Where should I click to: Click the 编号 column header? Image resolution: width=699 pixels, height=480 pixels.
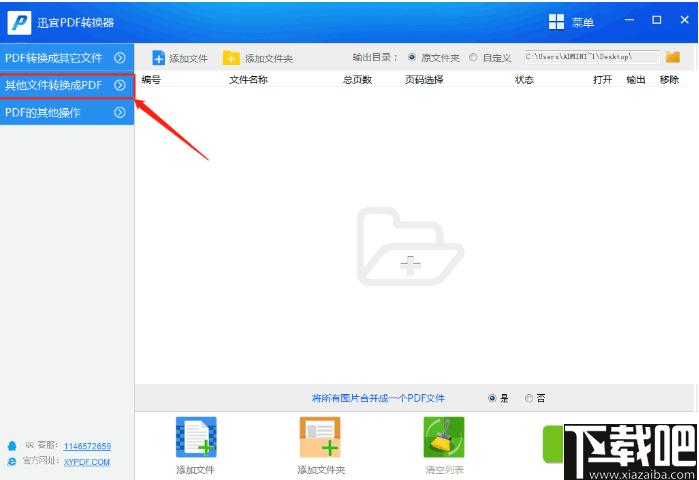(151, 80)
